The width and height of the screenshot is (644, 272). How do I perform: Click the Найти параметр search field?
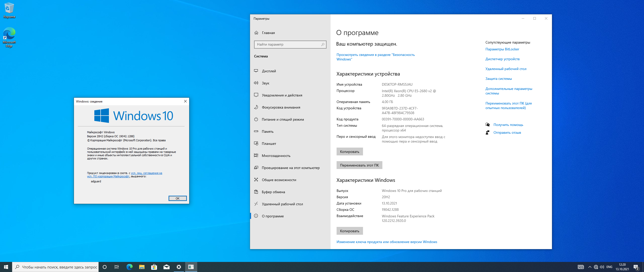pos(290,45)
